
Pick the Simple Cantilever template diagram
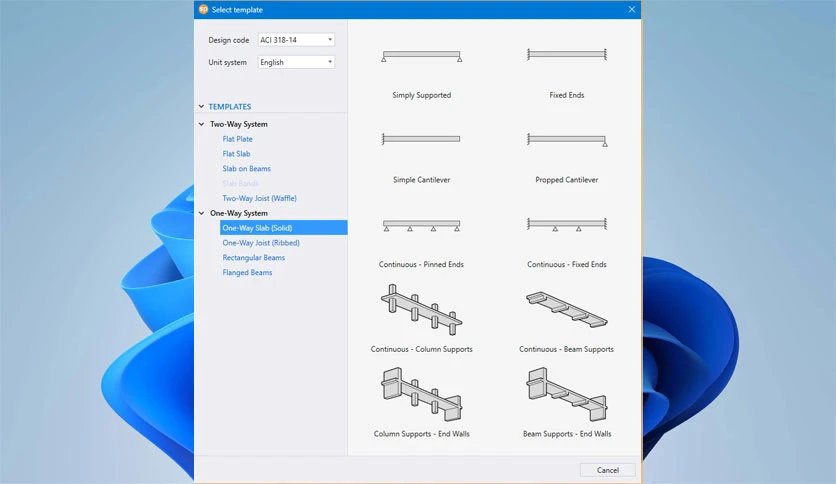tap(421, 139)
